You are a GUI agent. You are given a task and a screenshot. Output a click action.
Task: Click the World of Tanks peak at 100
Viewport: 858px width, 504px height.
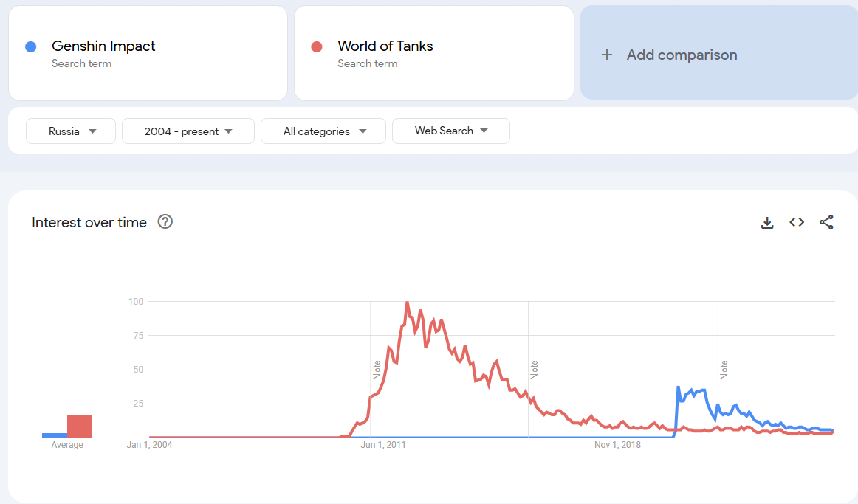coord(407,302)
